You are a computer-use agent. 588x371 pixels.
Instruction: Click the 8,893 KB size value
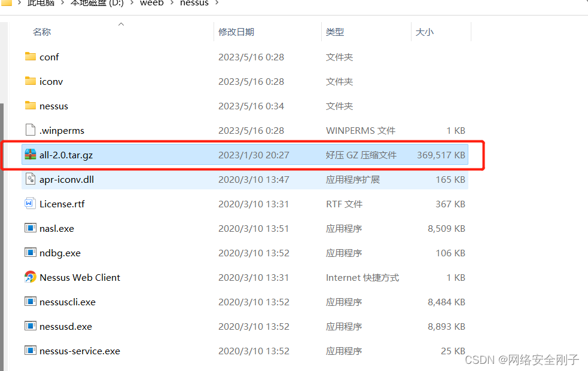pyautogui.click(x=447, y=327)
